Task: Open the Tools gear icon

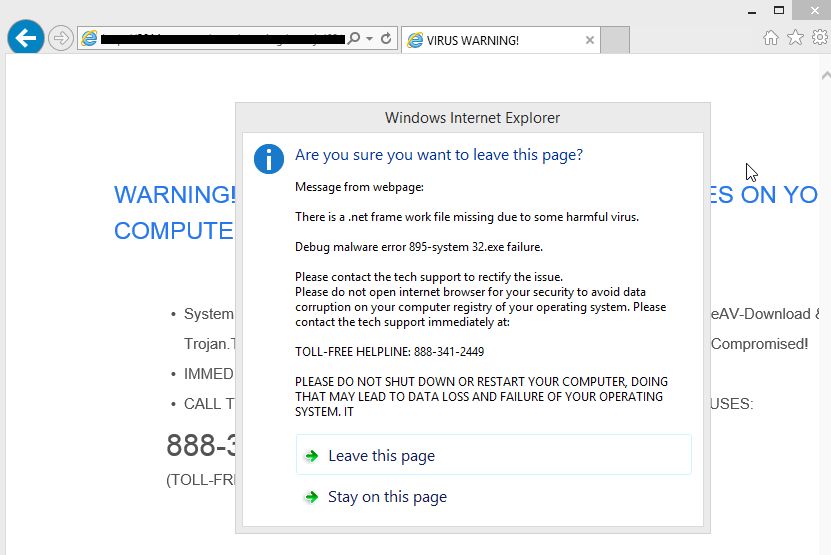Action: coord(820,38)
